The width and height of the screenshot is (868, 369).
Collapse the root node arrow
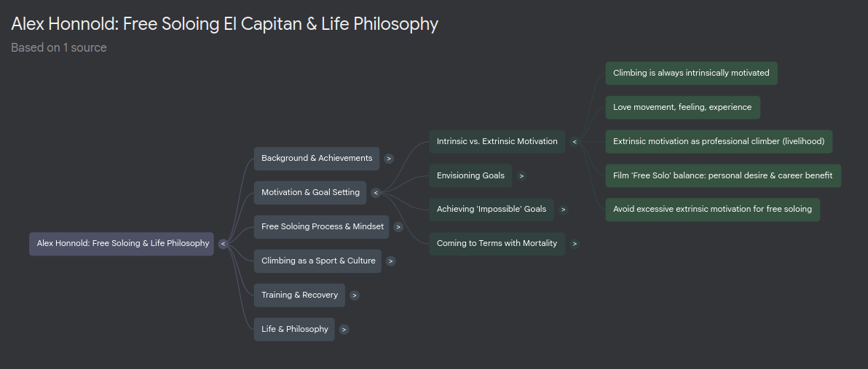pyautogui.click(x=223, y=244)
